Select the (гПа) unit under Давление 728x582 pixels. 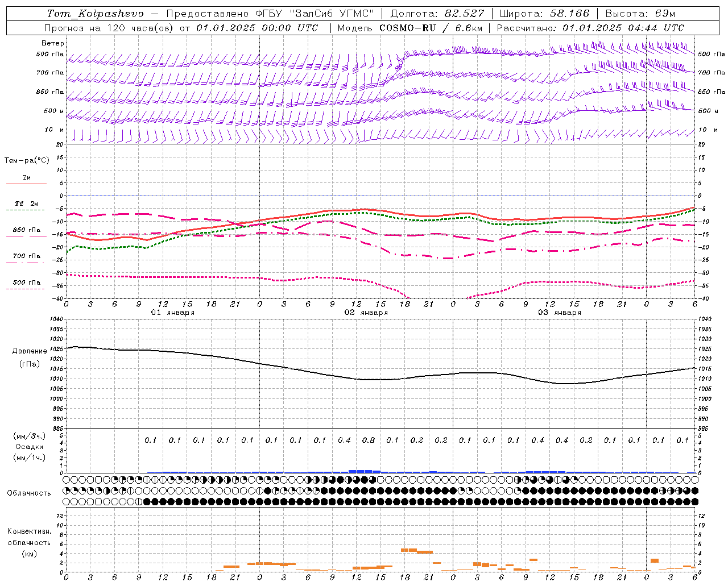click(30, 364)
